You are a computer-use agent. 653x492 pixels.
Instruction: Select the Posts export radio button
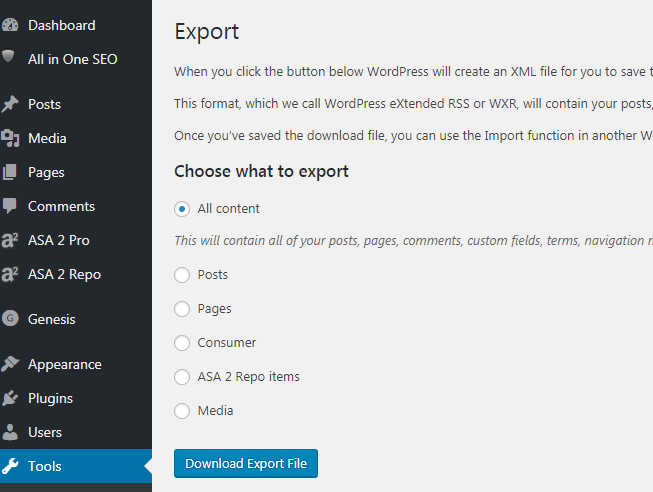182,275
